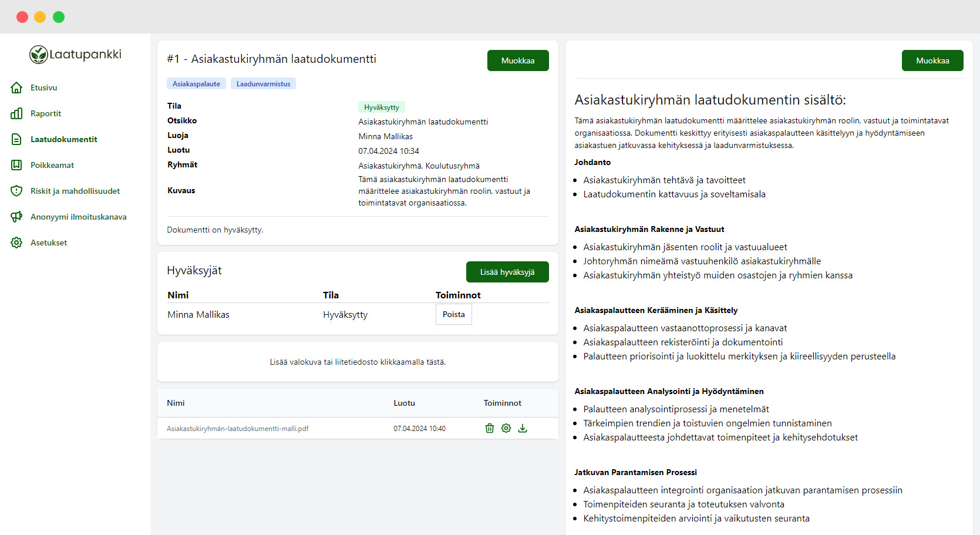Viewport: 980px width, 535px height.
Task: Open Asetukset with the gear icon
Action: 17,243
